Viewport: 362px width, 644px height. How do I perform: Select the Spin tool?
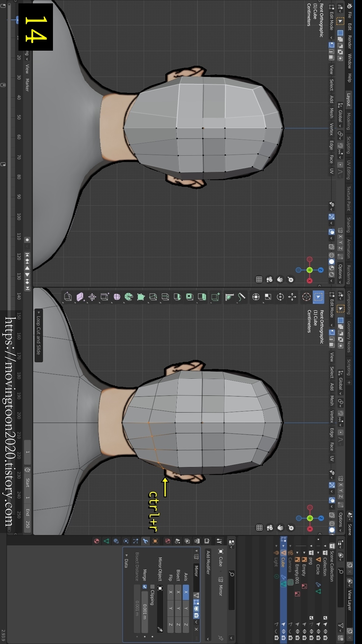[129, 297]
